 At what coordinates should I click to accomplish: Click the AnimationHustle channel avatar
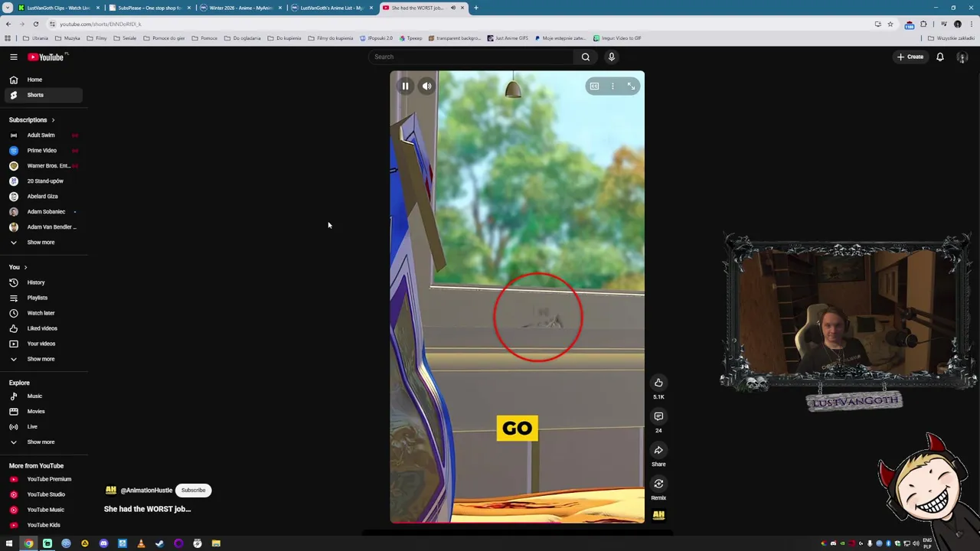coord(111,491)
